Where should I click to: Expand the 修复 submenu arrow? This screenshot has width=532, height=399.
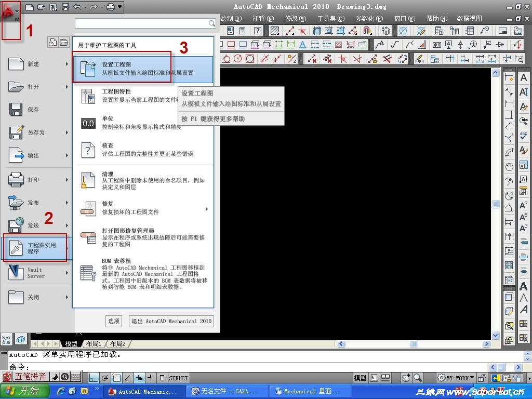tap(207, 209)
